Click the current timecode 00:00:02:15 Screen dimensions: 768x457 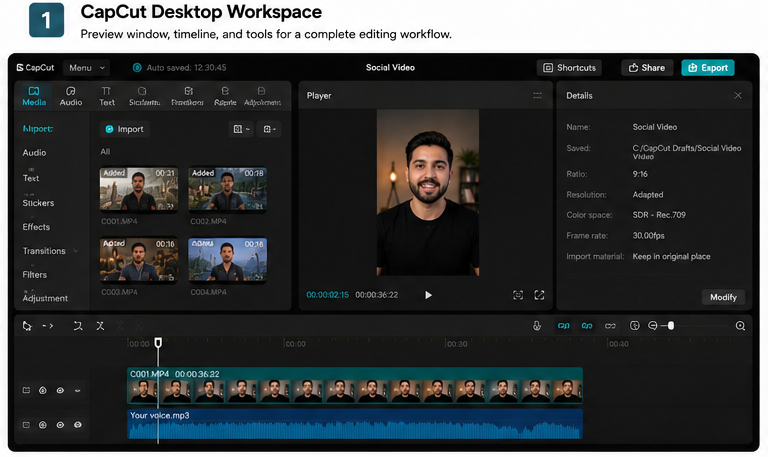point(328,295)
